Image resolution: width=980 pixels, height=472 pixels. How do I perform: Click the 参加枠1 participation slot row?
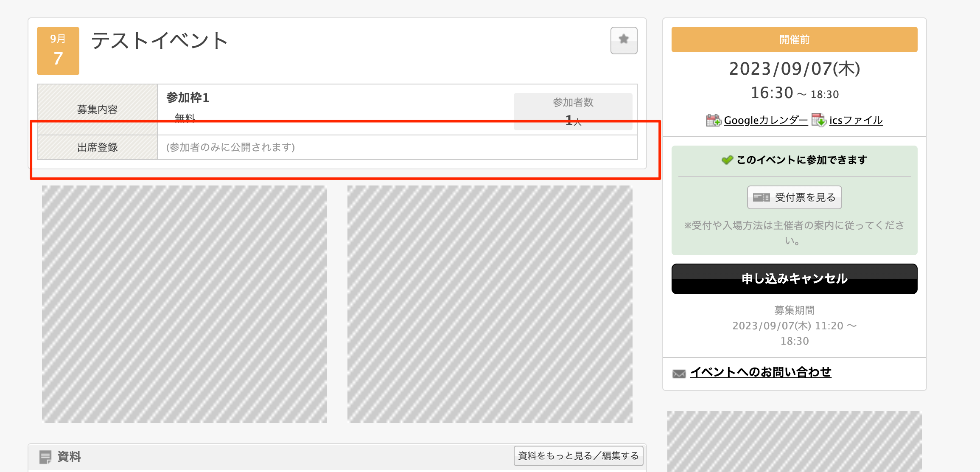[187, 98]
